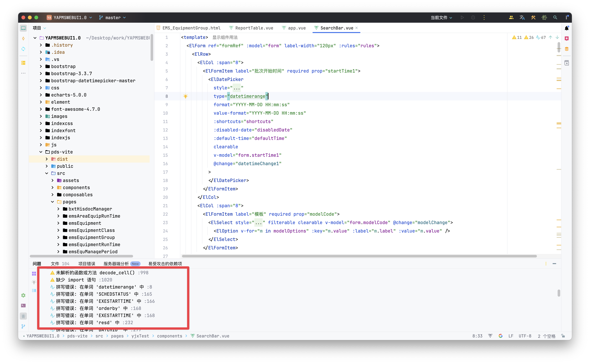Collapse the pages folder
Image resolution: width=590 pixels, height=364 pixels.
pyautogui.click(x=52, y=202)
